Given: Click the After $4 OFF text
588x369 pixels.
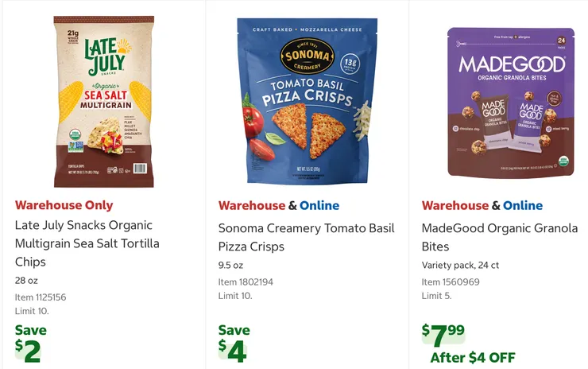Looking at the screenshot, I should (x=473, y=357).
